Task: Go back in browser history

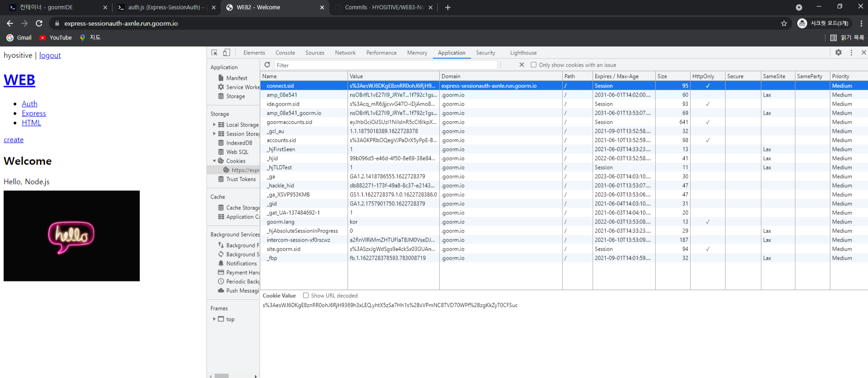Action: coord(10,23)
